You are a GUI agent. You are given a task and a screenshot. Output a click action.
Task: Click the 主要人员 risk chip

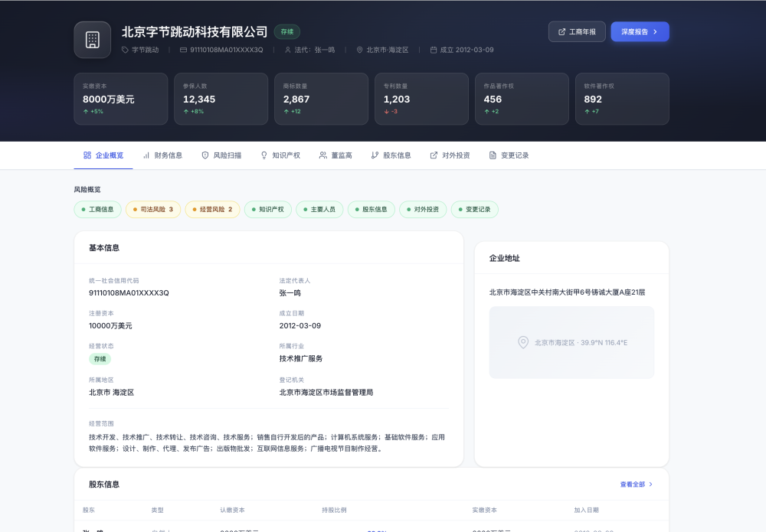point(319,210)
